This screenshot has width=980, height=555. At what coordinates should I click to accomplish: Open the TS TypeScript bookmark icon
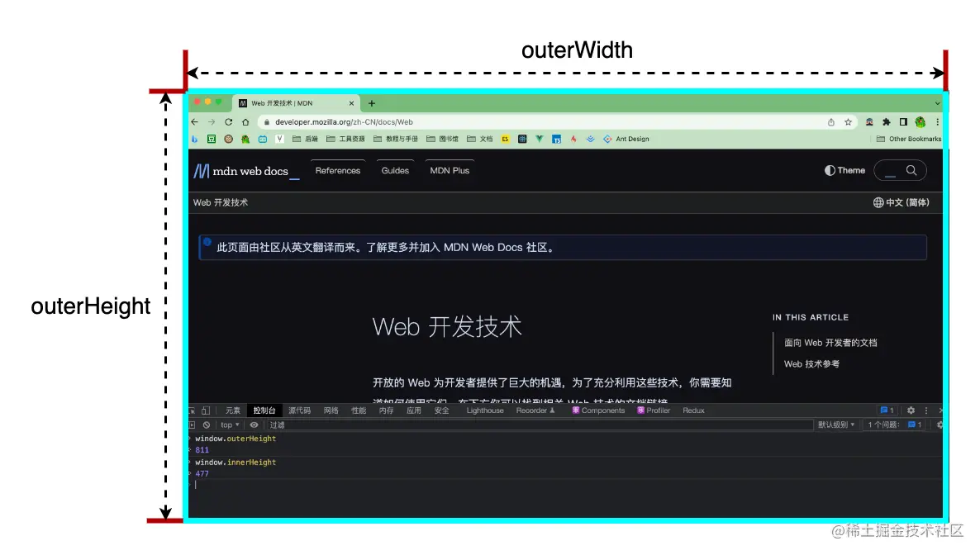point(556,139)
